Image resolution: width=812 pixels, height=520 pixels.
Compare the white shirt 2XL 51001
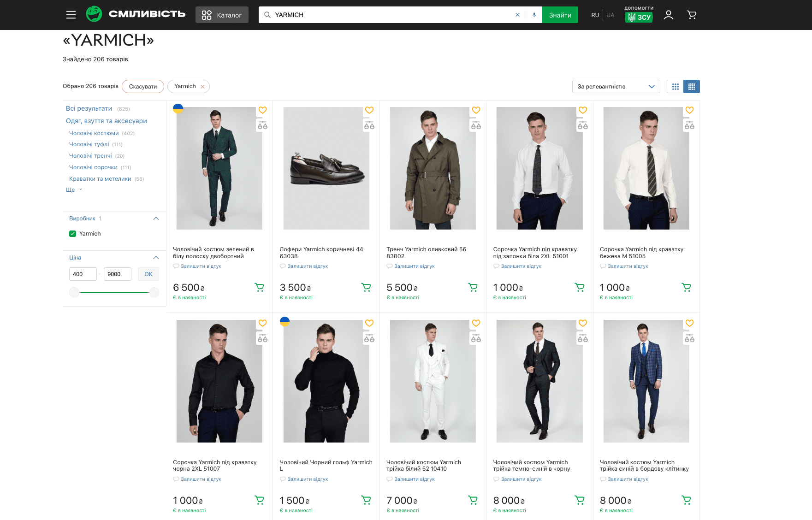pos(583,125)
